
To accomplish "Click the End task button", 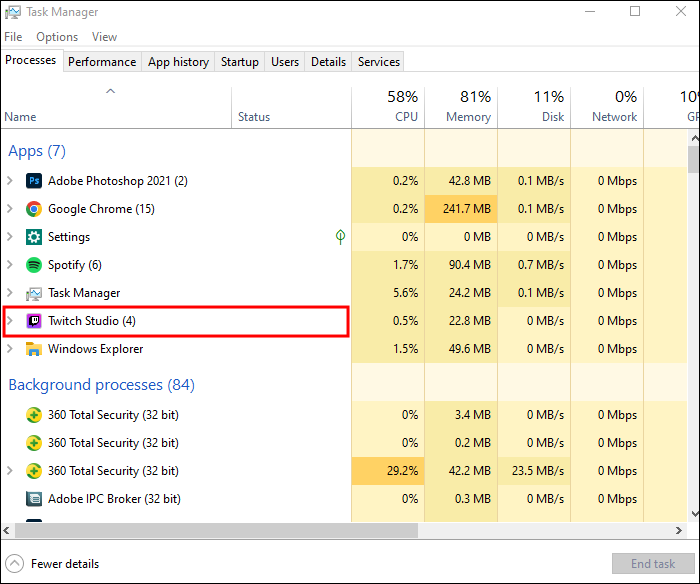I will 653,564.
